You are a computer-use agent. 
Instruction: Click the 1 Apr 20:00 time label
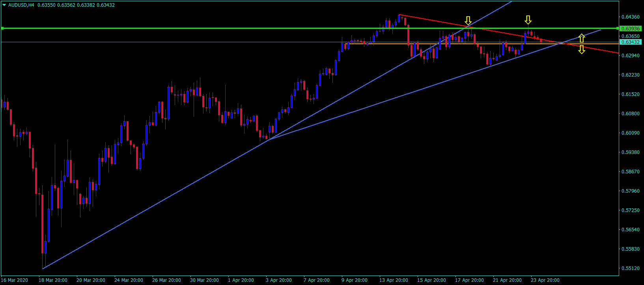[x=241, y=280]
